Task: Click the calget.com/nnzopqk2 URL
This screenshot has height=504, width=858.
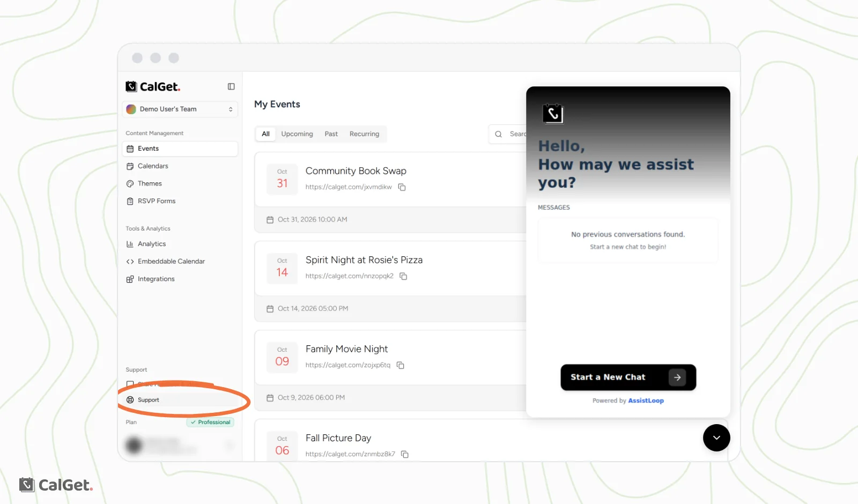Action: [349, 276]
